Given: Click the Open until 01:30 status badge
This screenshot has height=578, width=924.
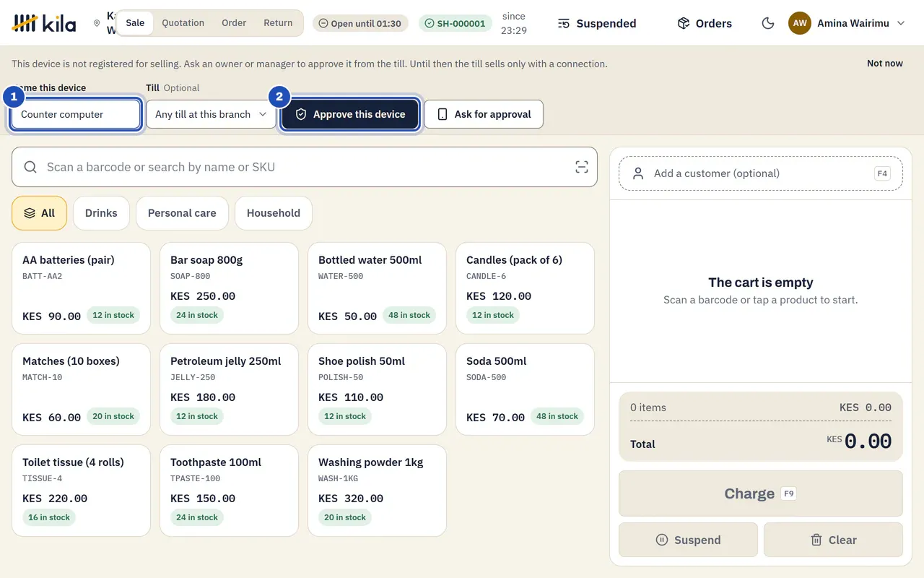Looking at the screenshot, I should coord(360,23).
